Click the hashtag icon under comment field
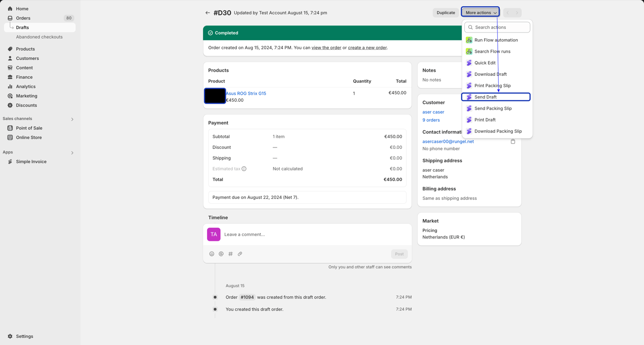The width and height of the screenshot is (644, 345). click(231, 254)
